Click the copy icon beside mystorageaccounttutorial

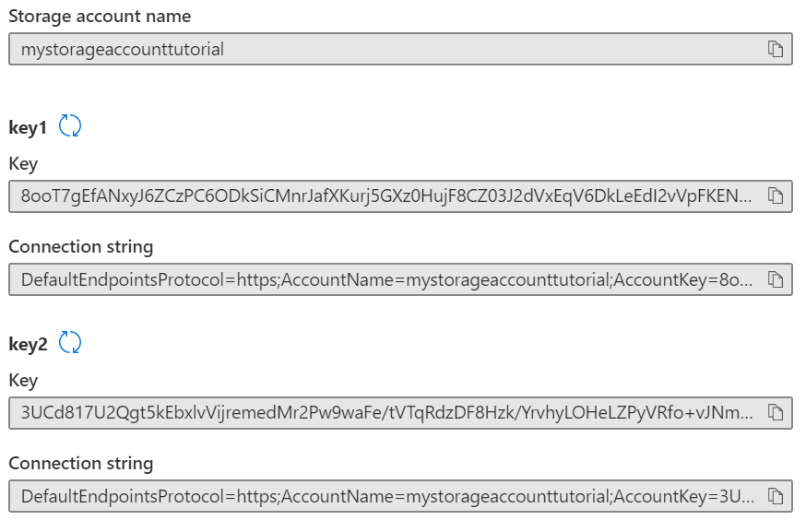pyautogui.click(x=777, y=48)
